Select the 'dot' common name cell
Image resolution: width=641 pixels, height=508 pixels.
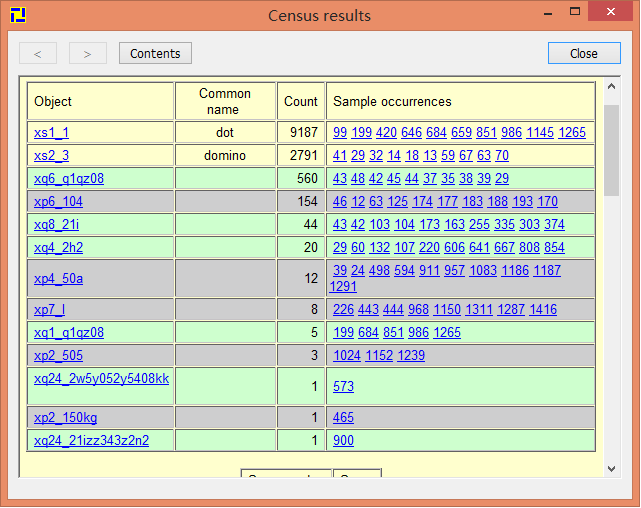pyautogui.click(x=225, y=132)
